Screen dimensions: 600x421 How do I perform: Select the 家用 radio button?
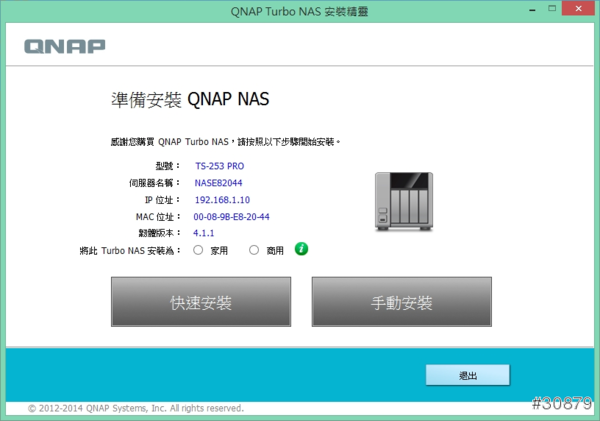pos(198,250)
